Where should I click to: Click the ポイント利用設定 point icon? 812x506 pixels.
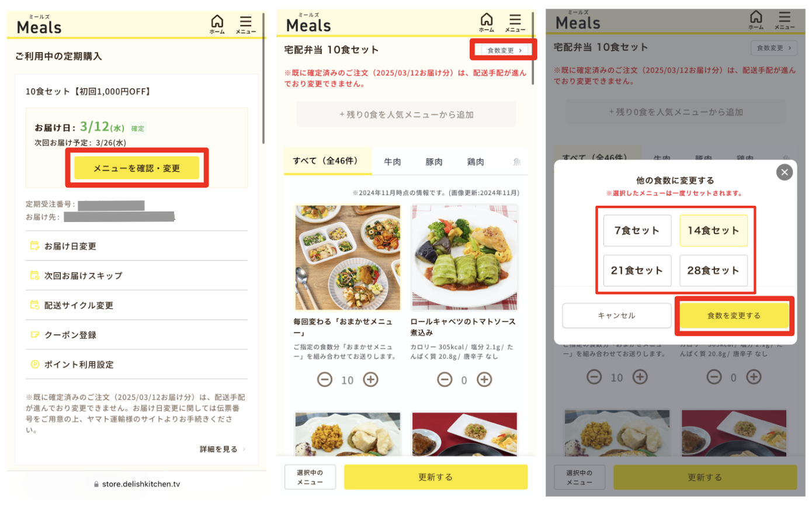tap(34, 365)
